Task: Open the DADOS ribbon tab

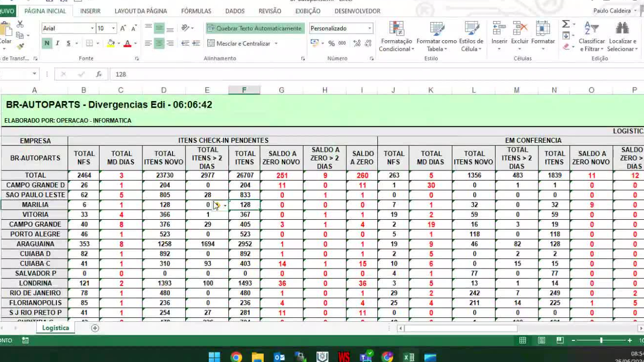Action: (235, 11)
